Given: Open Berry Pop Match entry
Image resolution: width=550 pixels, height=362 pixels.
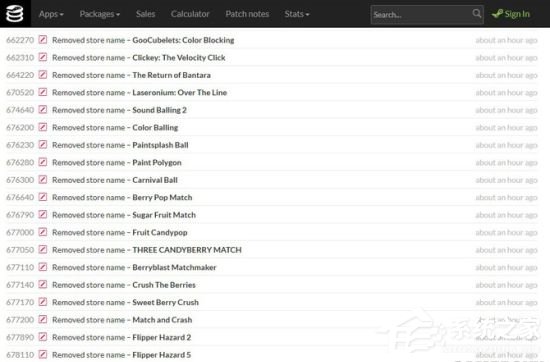Looking at the screenshot, I should tap(162, 197).
